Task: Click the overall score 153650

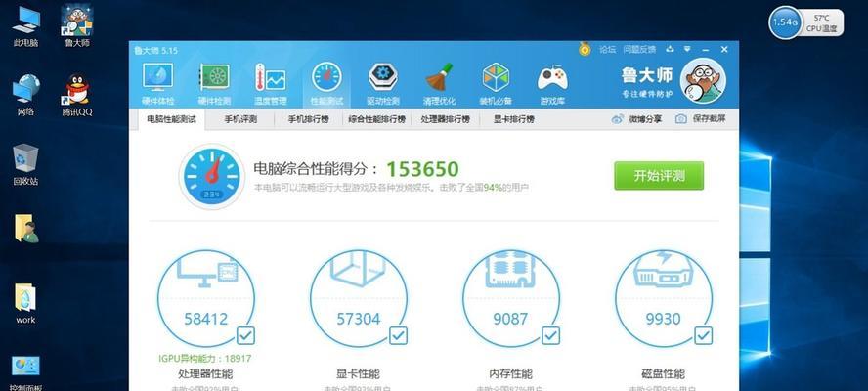Action: [422, 169]
